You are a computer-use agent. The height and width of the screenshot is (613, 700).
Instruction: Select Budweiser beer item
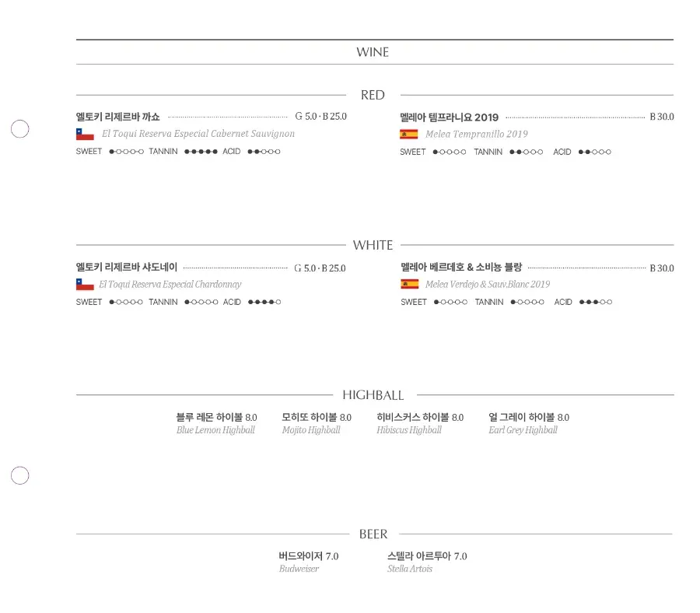coord(309,562)
